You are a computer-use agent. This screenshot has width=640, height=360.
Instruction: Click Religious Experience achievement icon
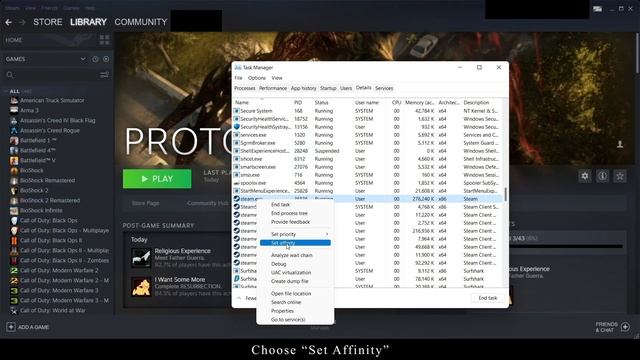point(141,258)
